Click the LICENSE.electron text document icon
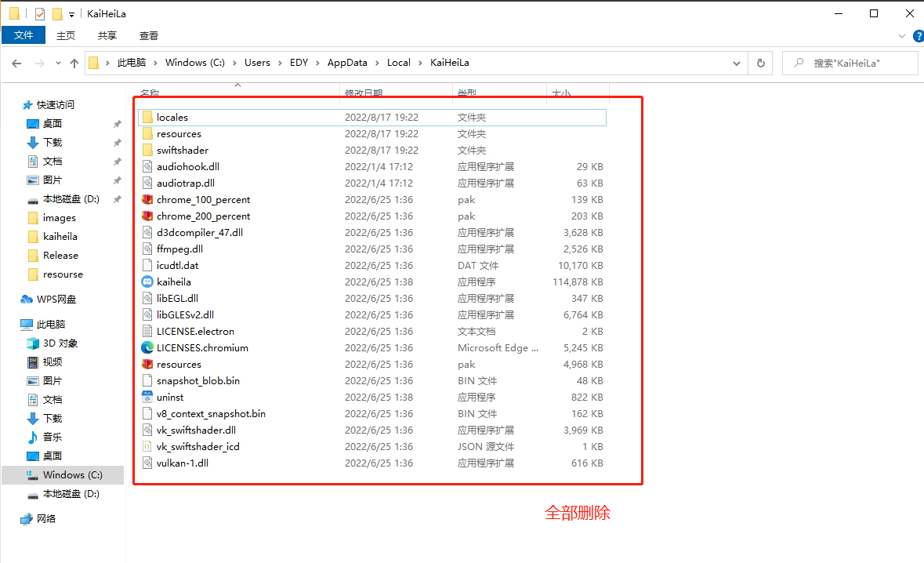The image size is (924, 563). pos(147,332)
